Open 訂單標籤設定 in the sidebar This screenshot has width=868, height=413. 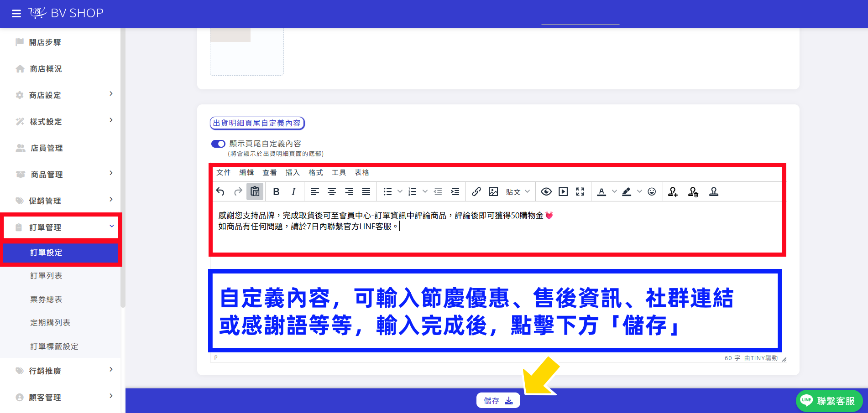point(54,346)
